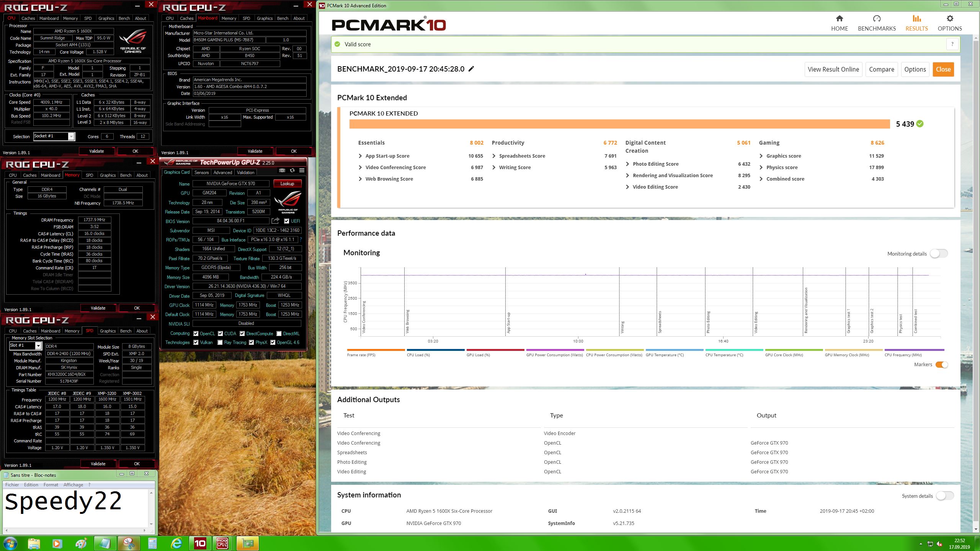Screen dimensions: 980x551
Task: Launch Internet Explorer from the taskbar
Action: (x=176, y=543)
